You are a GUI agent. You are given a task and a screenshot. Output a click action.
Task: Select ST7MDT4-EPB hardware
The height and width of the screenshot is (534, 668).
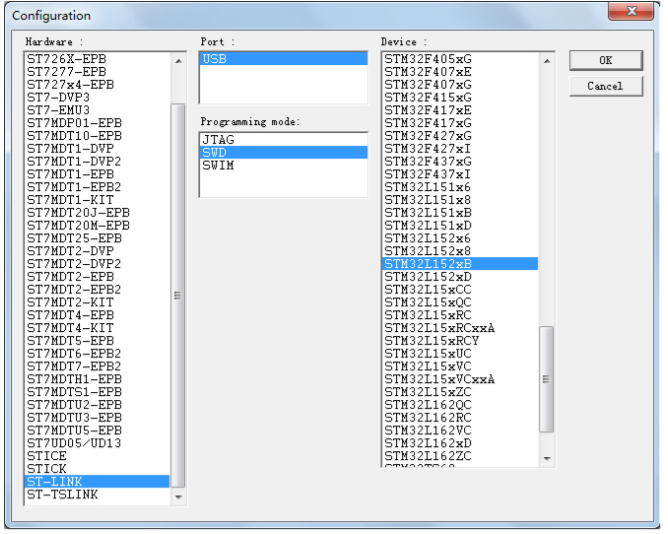[98, 315]
